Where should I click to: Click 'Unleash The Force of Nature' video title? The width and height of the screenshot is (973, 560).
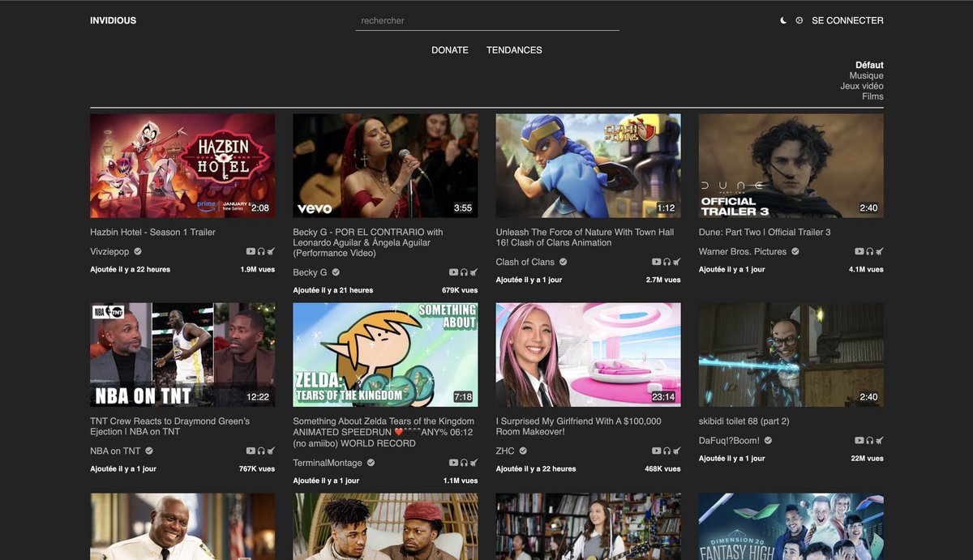(x=585, y=237)
